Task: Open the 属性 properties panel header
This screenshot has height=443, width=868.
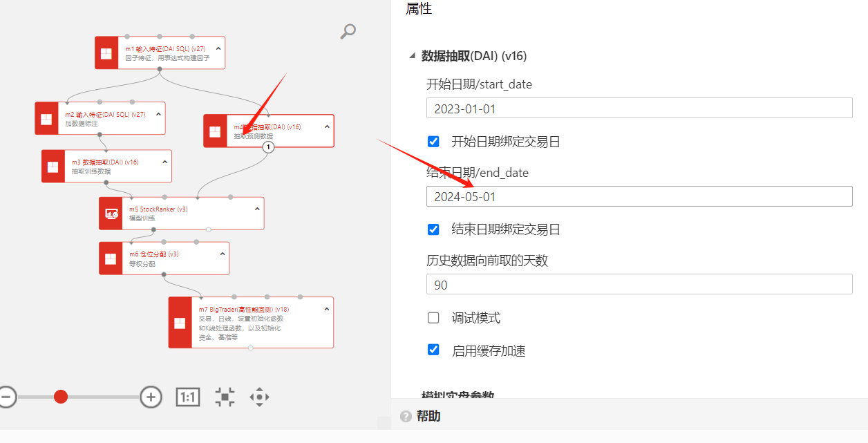Action: pos(419,9)
